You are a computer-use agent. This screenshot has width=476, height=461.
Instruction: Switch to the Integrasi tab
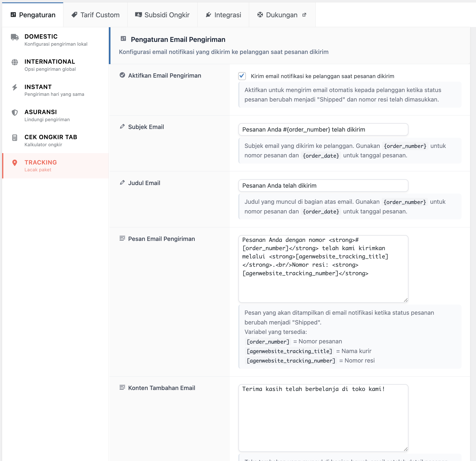tap(223, 15)
